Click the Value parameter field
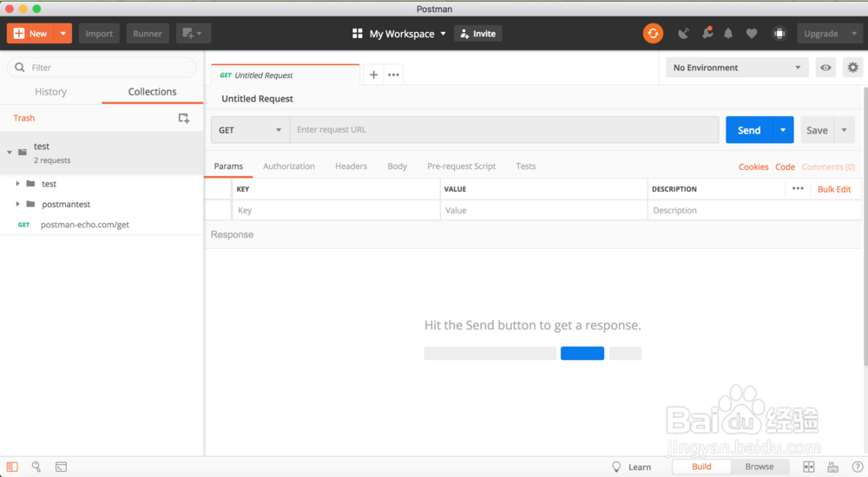This screenshot has width=868, height=477. (x=543, y=210)
